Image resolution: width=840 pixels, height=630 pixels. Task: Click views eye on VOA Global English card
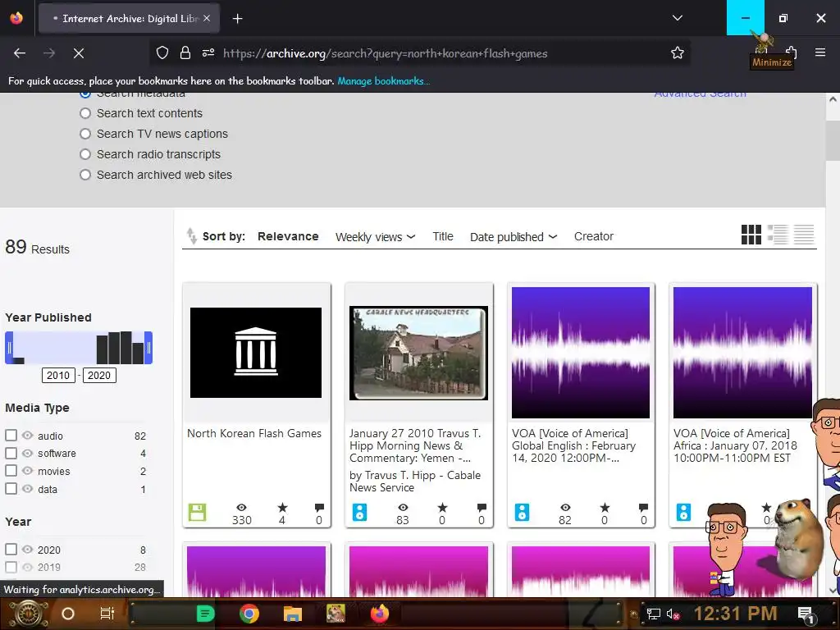click(x=565, y=507)
